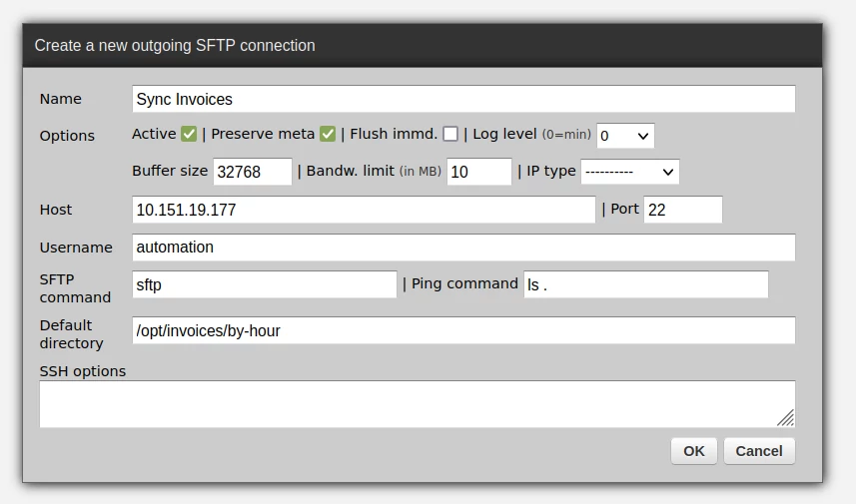Enable the Flush immd. checkbox
The image size is (856, 504).
(450, 134)
